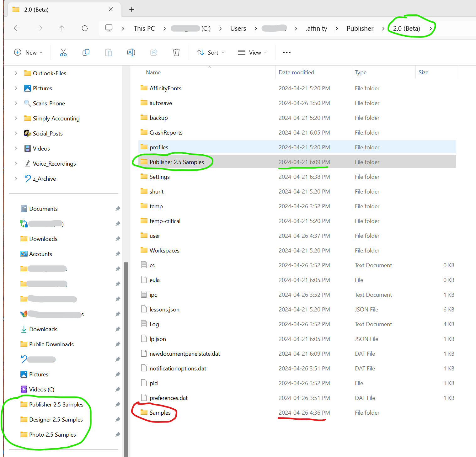Select the Publisher 2.5 Samples folder row
The height and width of the screenshot is (457, 476).
tap(297, 162)
